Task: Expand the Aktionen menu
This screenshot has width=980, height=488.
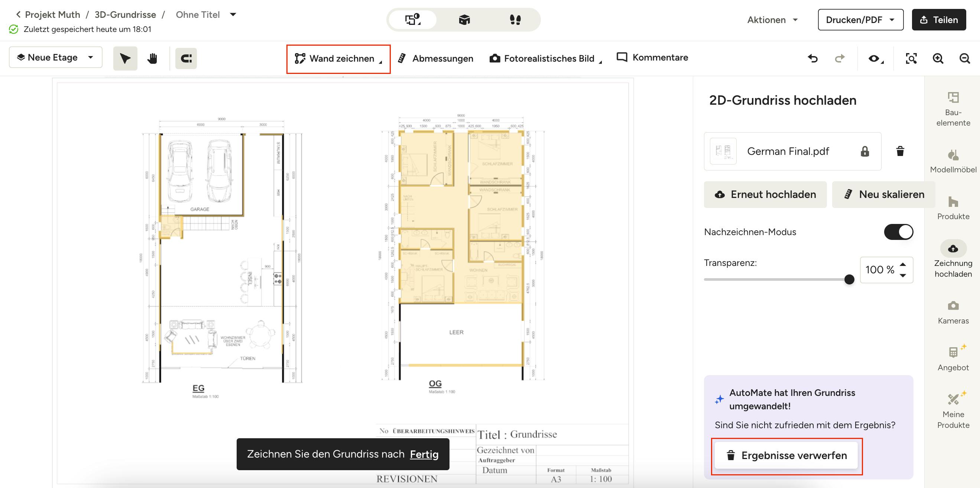Action: (772, 20)
